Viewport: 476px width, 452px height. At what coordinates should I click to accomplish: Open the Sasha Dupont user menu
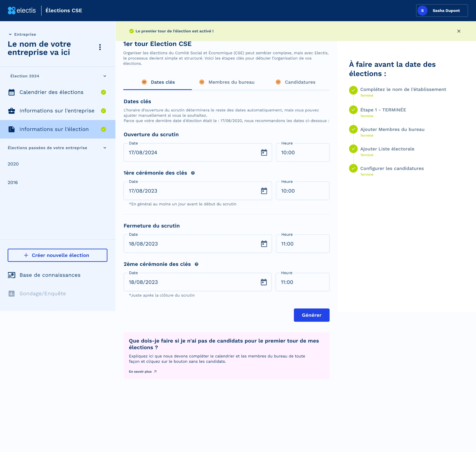tap(442, 11)
